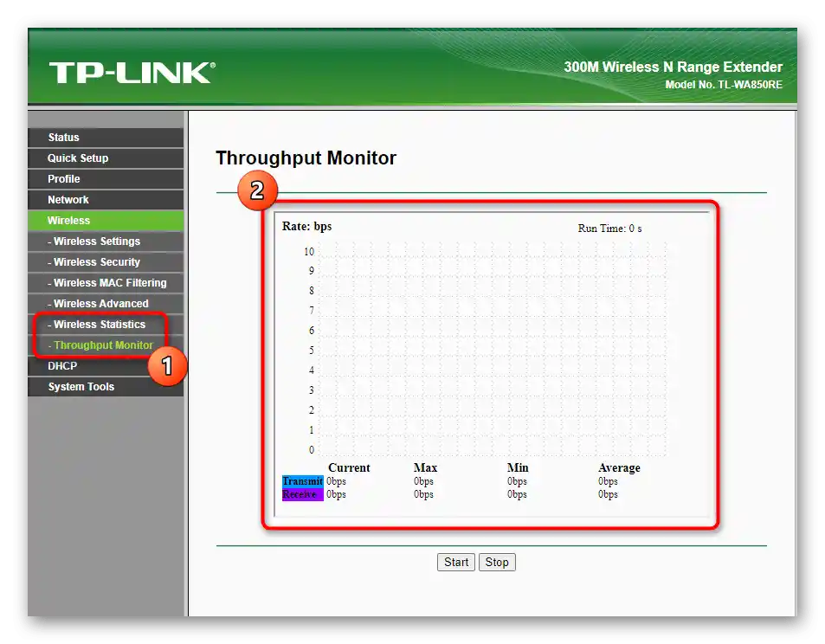Screen dimensions: 825x644
Task: Open Quick Setup in sidebar
Action: click(x=106, y=158)
